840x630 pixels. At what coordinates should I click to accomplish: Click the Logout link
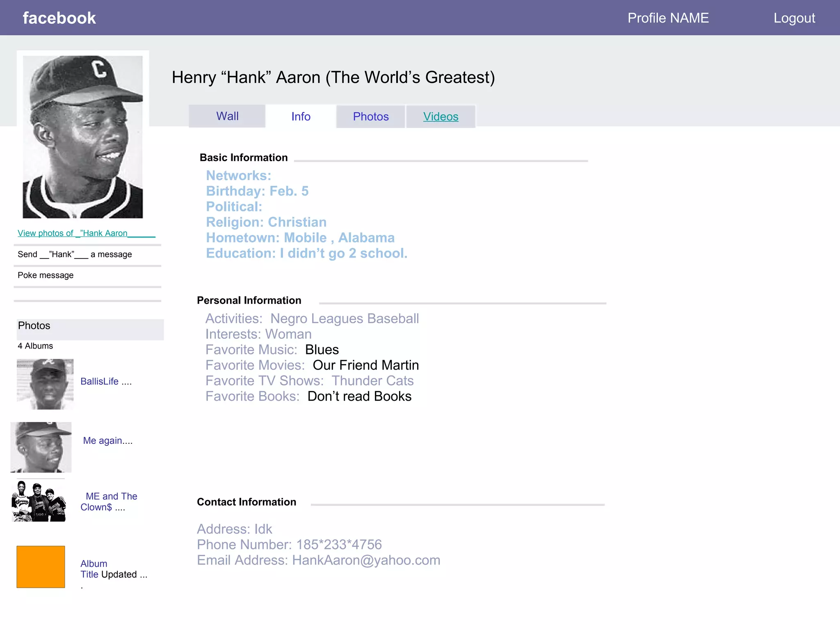(x=794, y=18)
